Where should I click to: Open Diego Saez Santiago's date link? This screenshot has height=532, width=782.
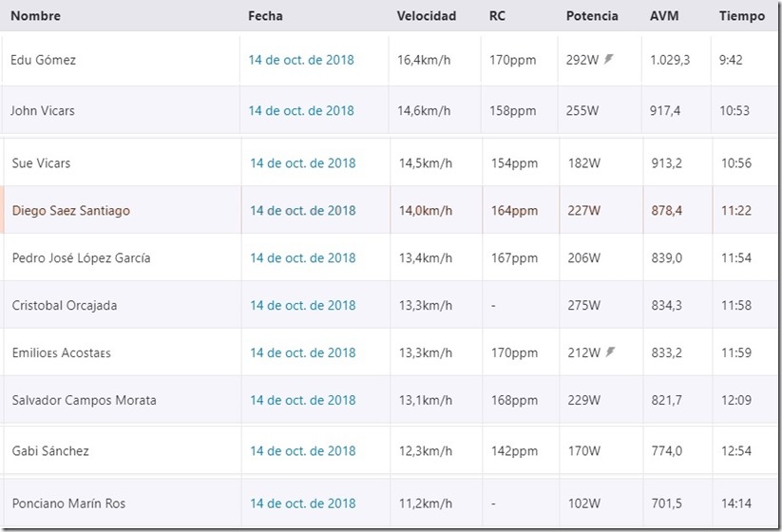[302, 211]
